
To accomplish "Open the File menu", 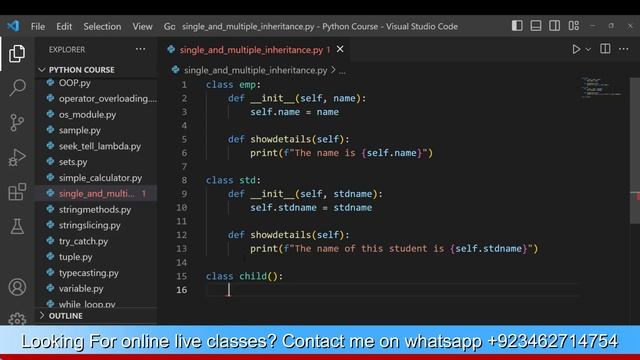I will [38, 27].
